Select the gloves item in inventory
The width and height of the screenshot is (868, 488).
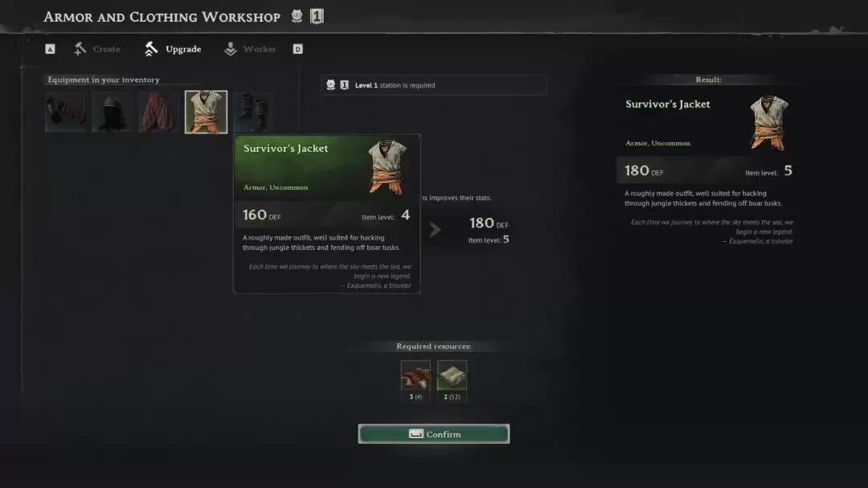coord(66,112)
